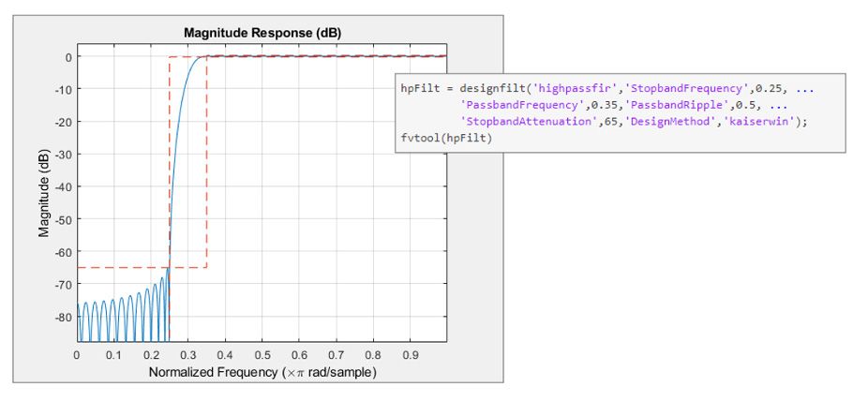
Task: Click the red dashed passband line near 0 dB
Action: click(x=328, y=57)
